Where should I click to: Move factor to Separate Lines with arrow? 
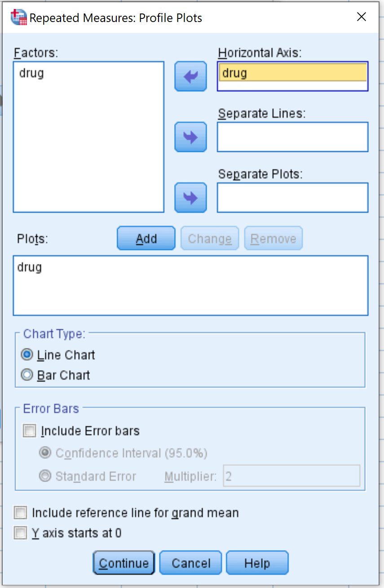coord(190,137)
